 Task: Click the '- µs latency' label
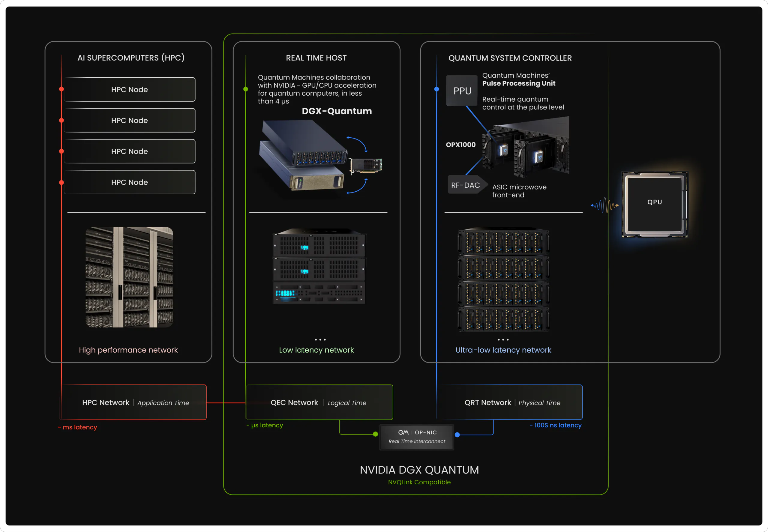pyautogui.click(x=264, y=425)
